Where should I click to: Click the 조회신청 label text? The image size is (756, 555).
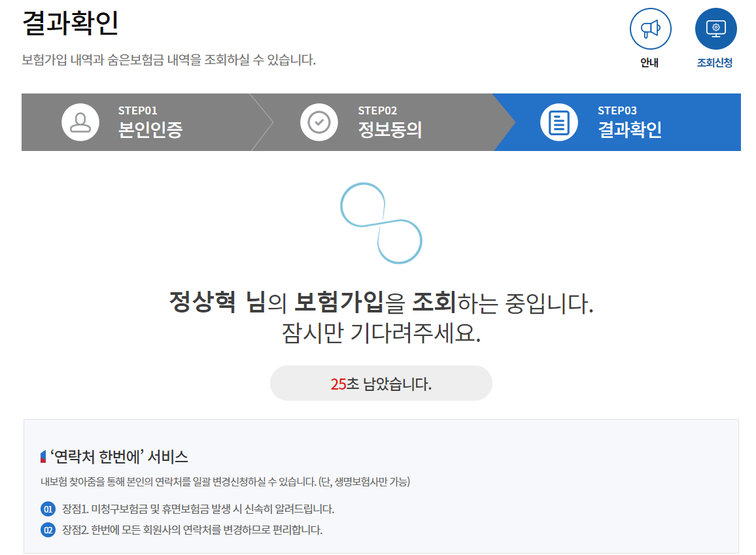click(715, 63)
